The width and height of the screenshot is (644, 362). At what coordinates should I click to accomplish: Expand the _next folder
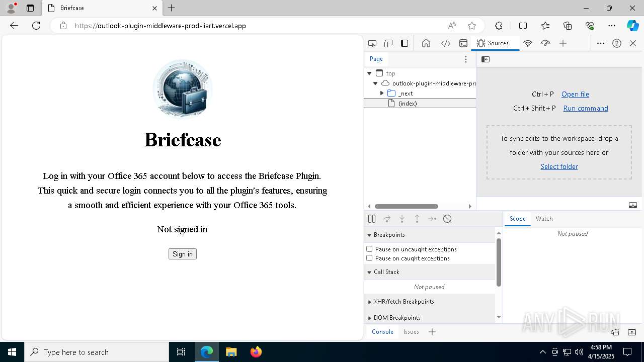[382, 94]
